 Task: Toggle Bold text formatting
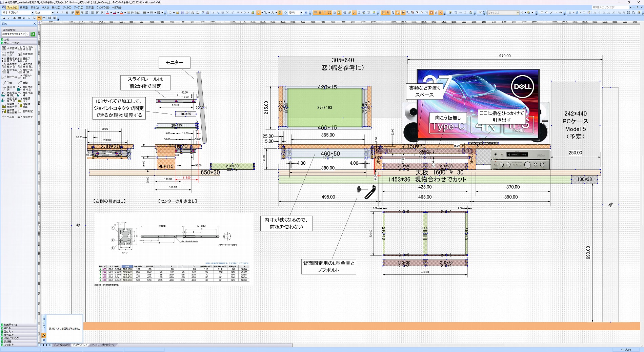point(58,13)
